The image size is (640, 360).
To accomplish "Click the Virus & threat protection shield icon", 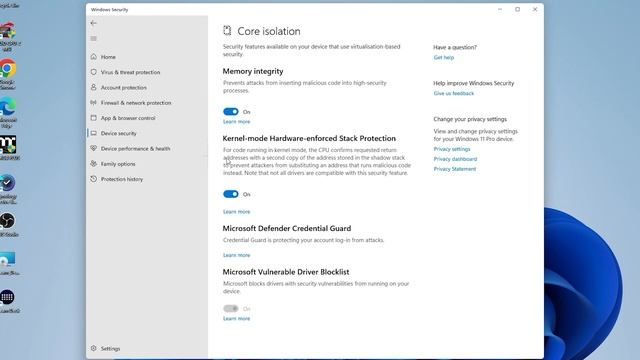I will [x=93, y=72].
